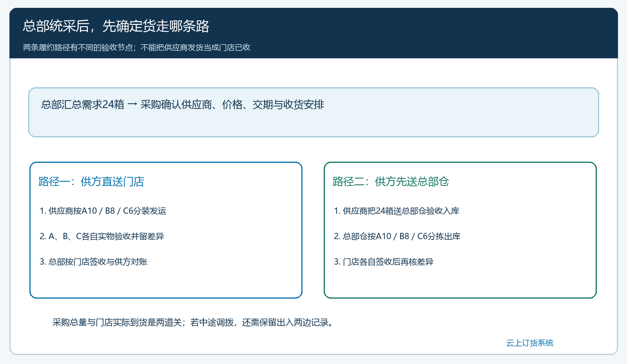Select step A、B、C各自实物验收并留差异
Image resolution: width=627 pixels, height=364 pixels.
(102, 236)
